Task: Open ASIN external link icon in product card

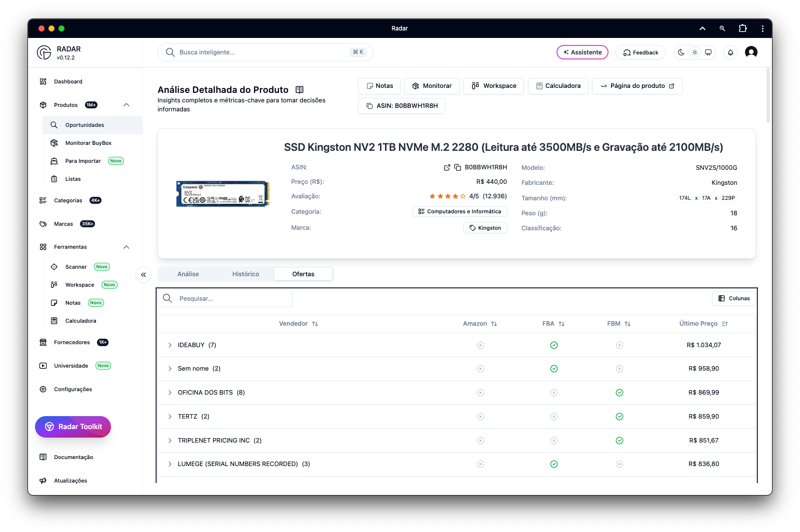Action: [x=447, y=167]
